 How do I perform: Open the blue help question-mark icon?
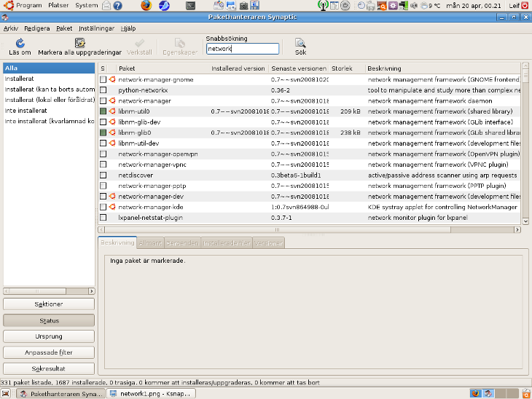point(118,6)
